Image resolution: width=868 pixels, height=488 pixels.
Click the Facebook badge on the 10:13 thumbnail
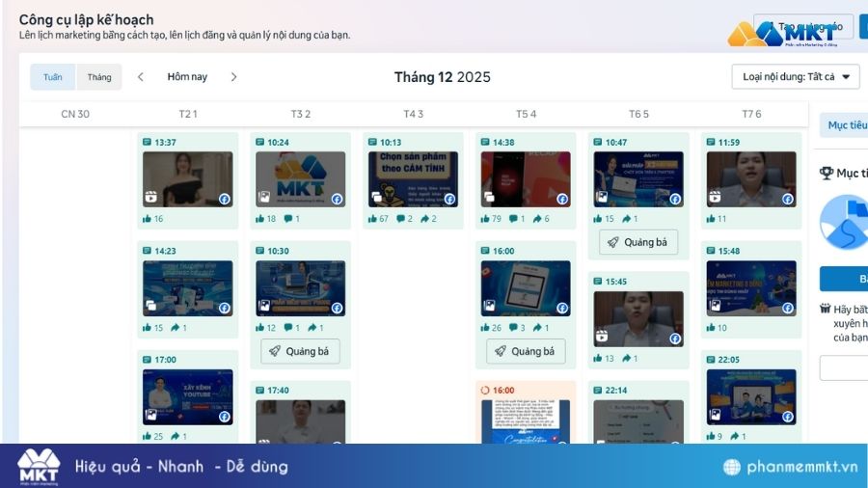[449, 199]
